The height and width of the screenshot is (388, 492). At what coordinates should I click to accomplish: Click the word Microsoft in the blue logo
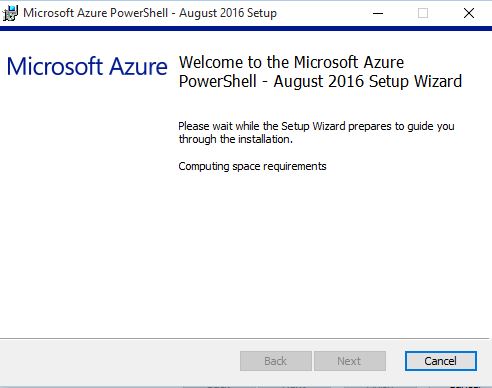[55, 66]
